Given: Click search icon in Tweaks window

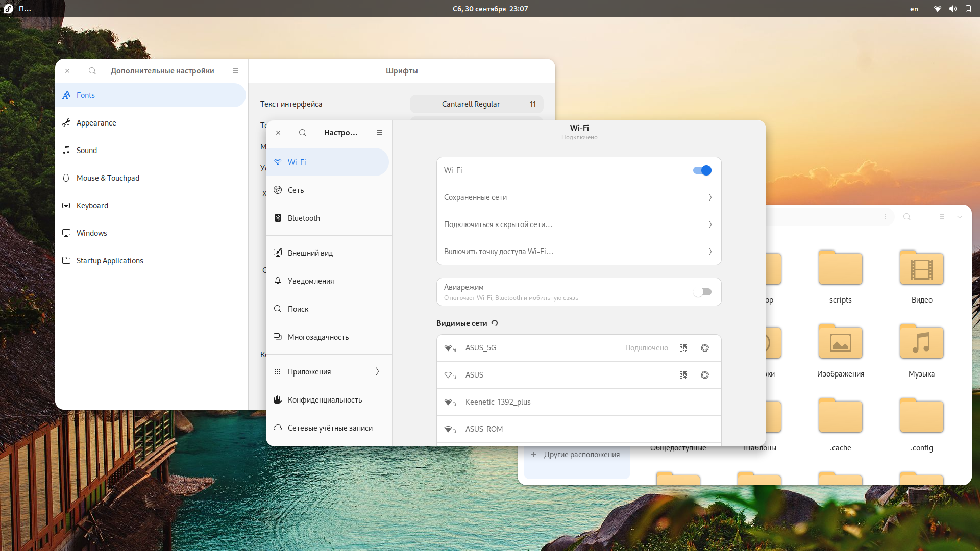Looking at the screenshot, I should click(92, 71).
